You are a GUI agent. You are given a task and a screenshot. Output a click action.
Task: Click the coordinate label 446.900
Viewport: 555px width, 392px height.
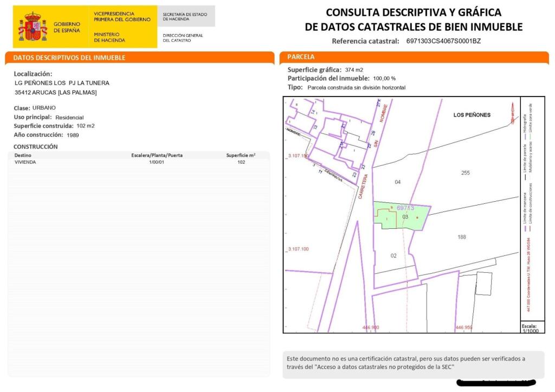pyautogui.click(x=371, y=327)
